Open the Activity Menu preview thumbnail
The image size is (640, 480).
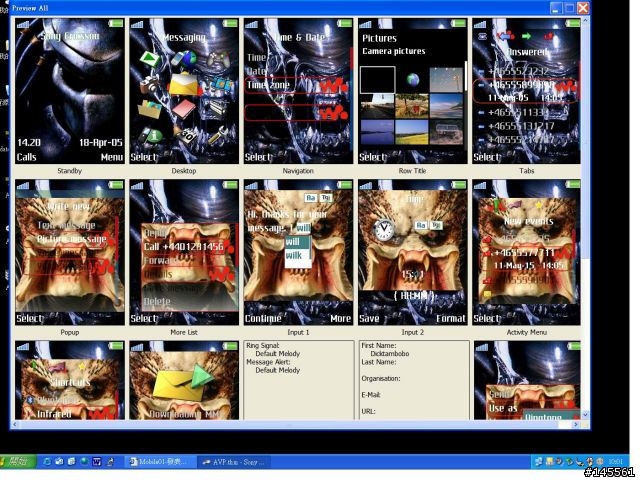[x=527, y=253]
